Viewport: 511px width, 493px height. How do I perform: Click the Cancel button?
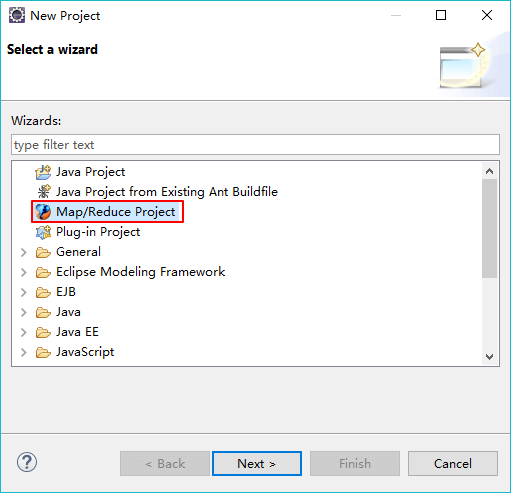click(x=453, y=464)
